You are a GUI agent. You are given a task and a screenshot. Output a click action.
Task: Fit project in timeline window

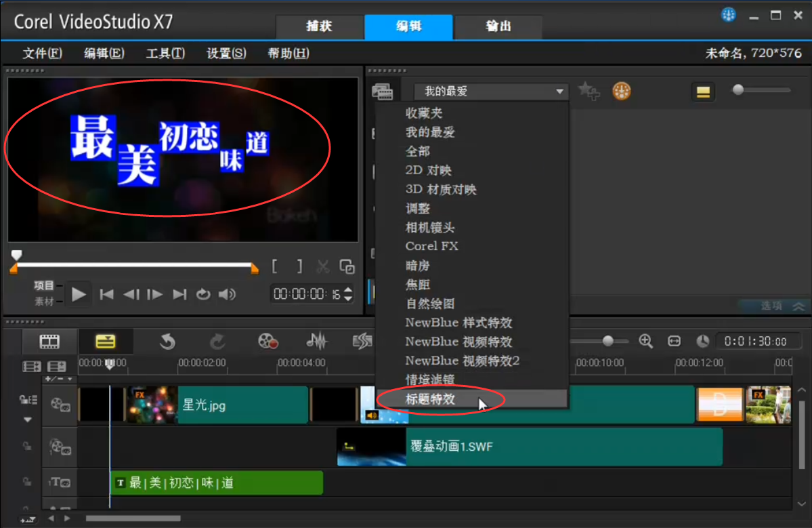coord(675,341)
